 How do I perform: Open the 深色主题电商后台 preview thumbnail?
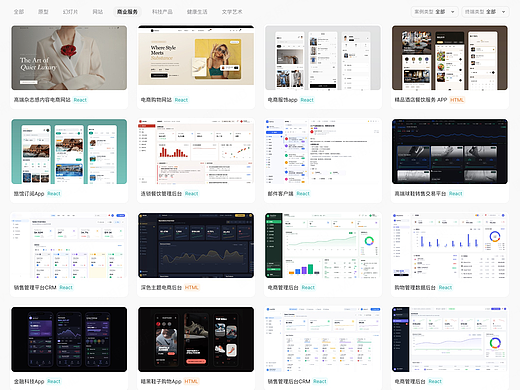pyautogui.click(x=196, y=245)
